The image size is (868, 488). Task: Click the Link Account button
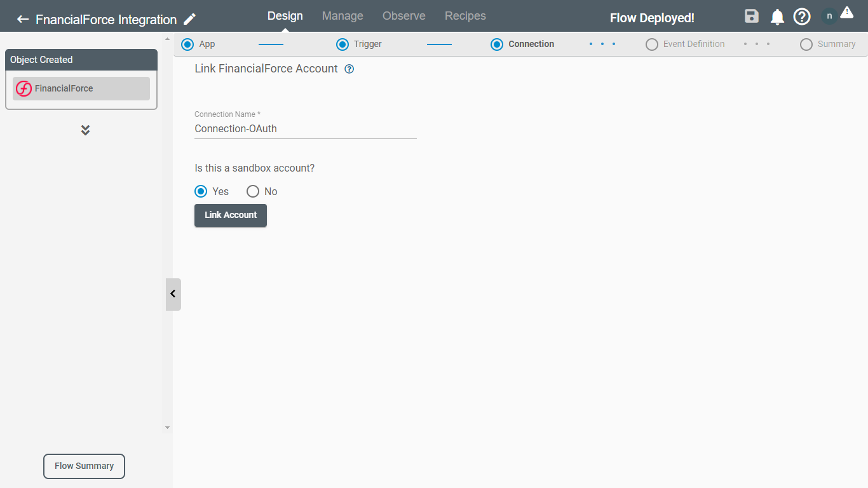[x=231, y=215]
